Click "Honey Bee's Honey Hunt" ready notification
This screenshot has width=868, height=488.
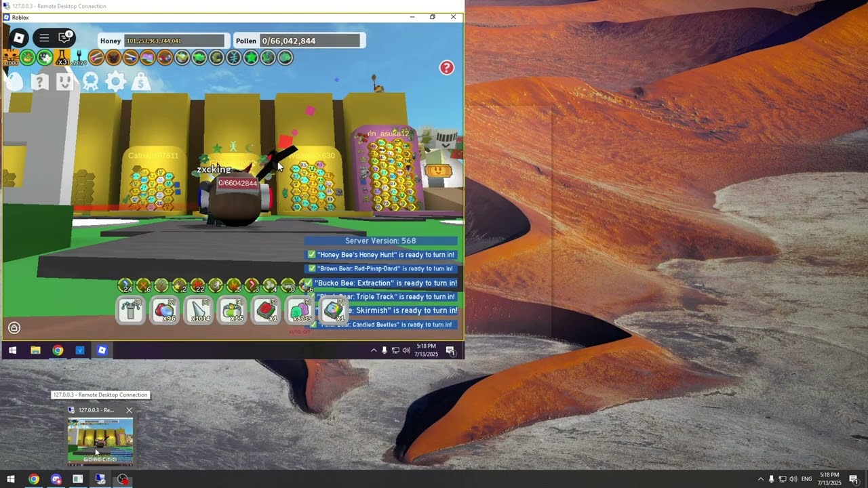click(381, 255)
